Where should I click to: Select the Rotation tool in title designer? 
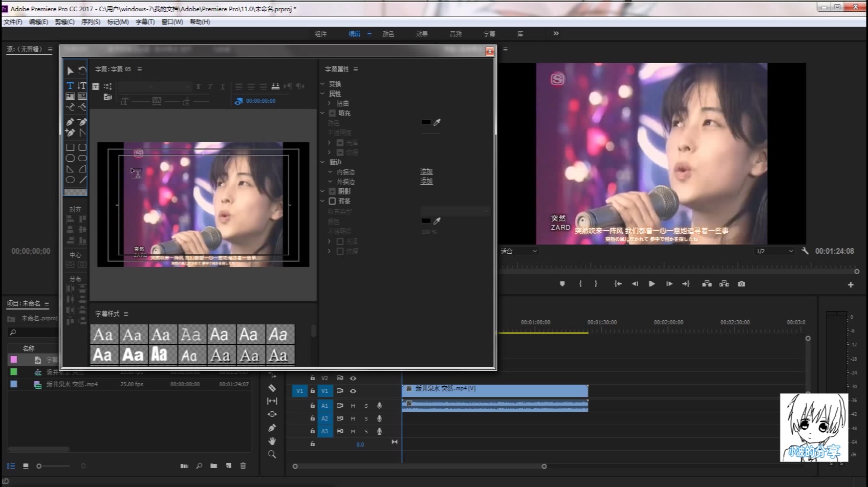(82, 71)
